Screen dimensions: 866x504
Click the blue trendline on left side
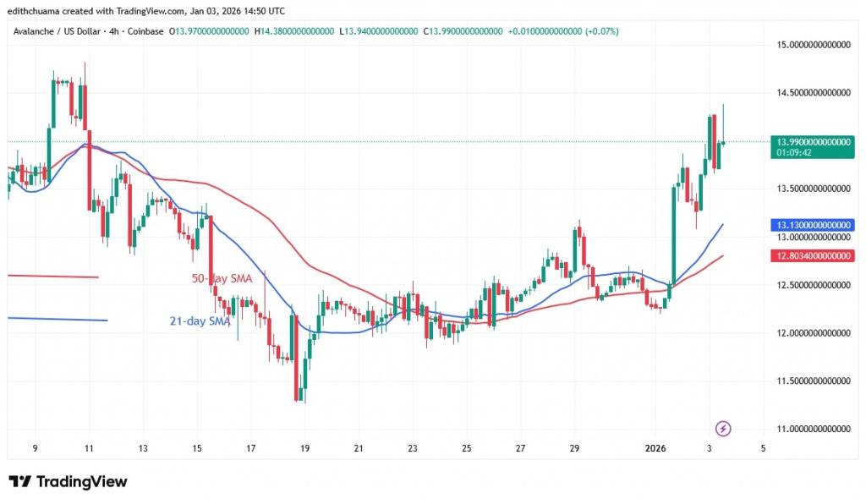[57, 320]
